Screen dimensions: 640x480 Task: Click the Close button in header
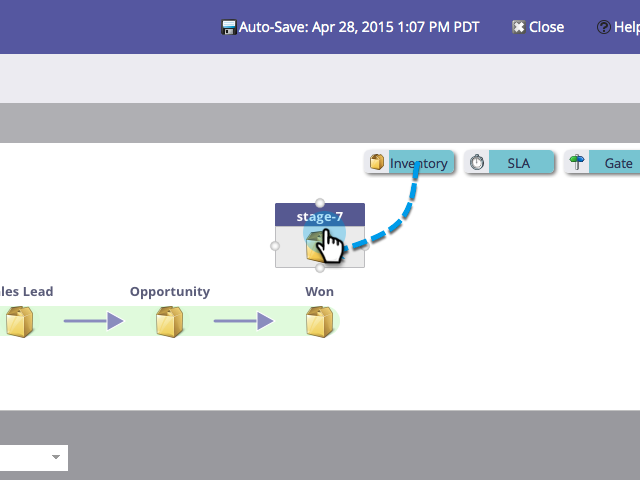[x=538, y=27]
